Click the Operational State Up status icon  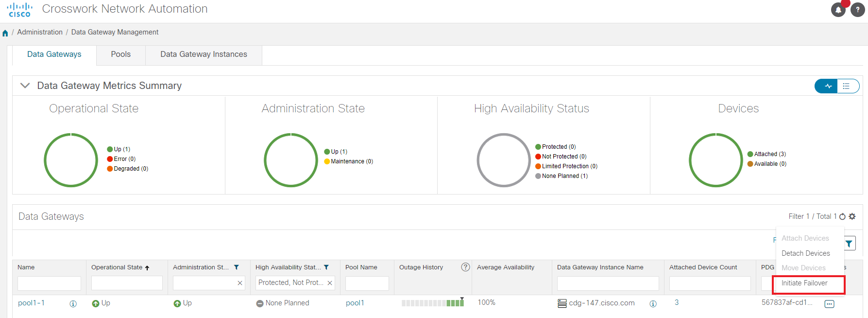pos(96,303)
